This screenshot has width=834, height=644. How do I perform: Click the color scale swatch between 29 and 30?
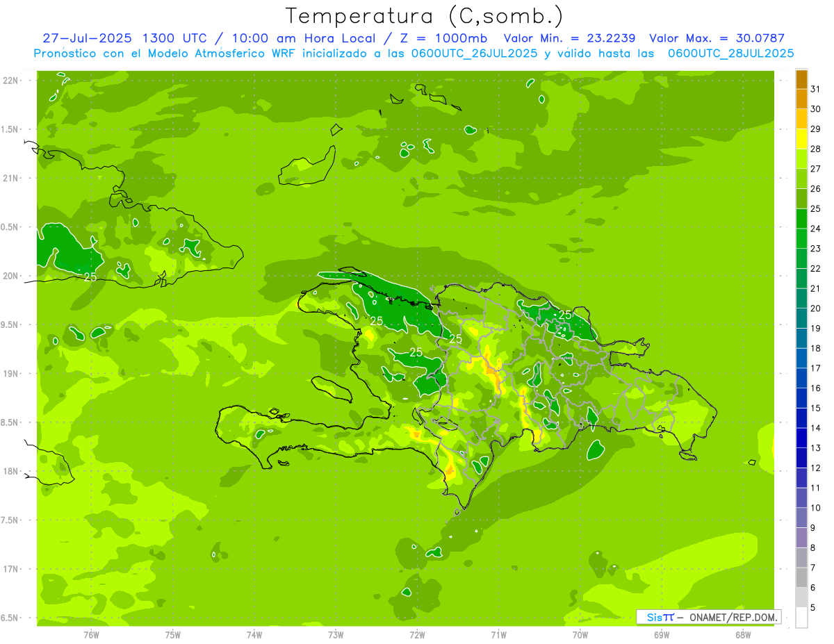(801, 119)
